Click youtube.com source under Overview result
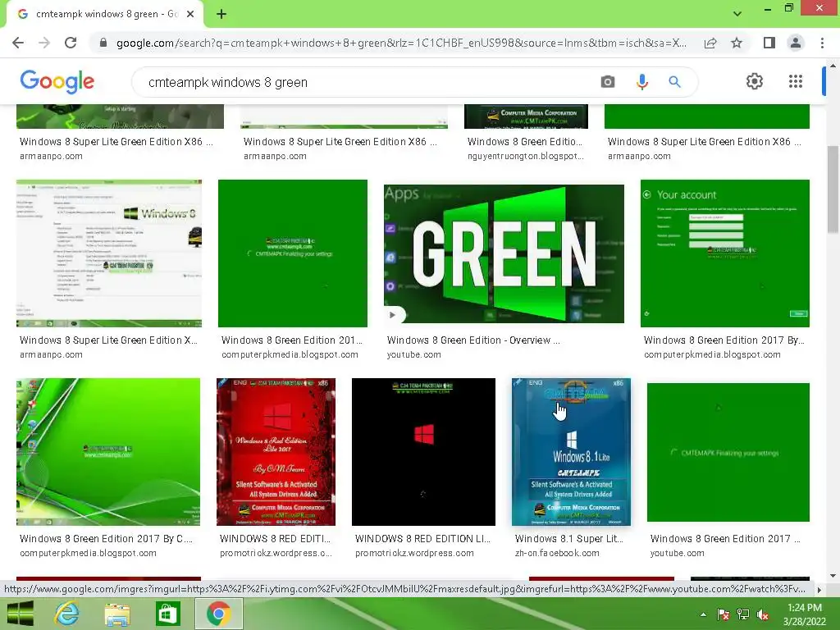 pyautogui.click(x=413, y=354)
